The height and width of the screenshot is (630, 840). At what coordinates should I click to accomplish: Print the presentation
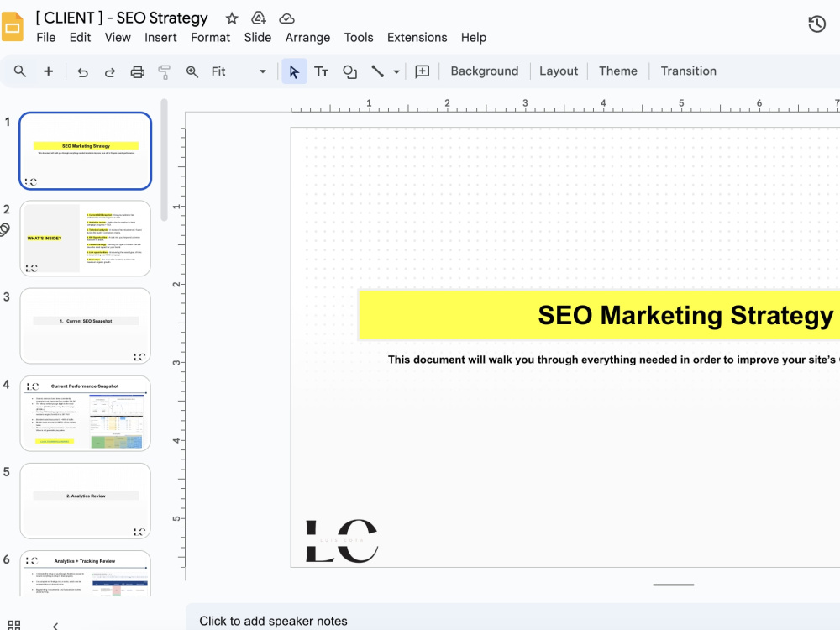pos(138,71)
